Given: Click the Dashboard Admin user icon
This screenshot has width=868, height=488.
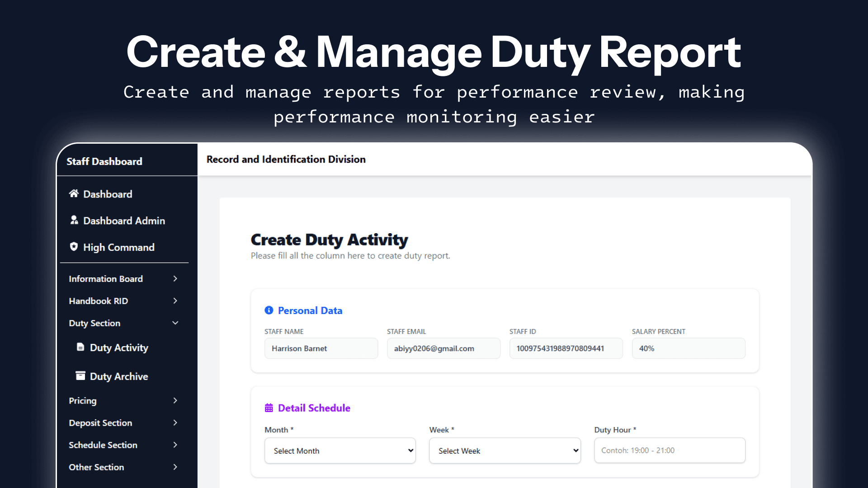Looking at the screenshot, I should [74, 220].
